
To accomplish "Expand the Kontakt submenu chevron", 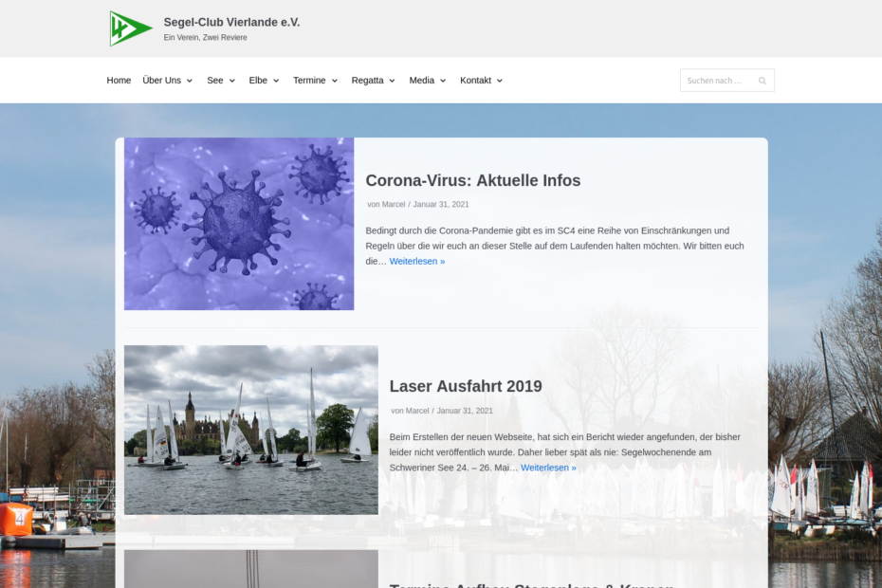I will (500, 81).
